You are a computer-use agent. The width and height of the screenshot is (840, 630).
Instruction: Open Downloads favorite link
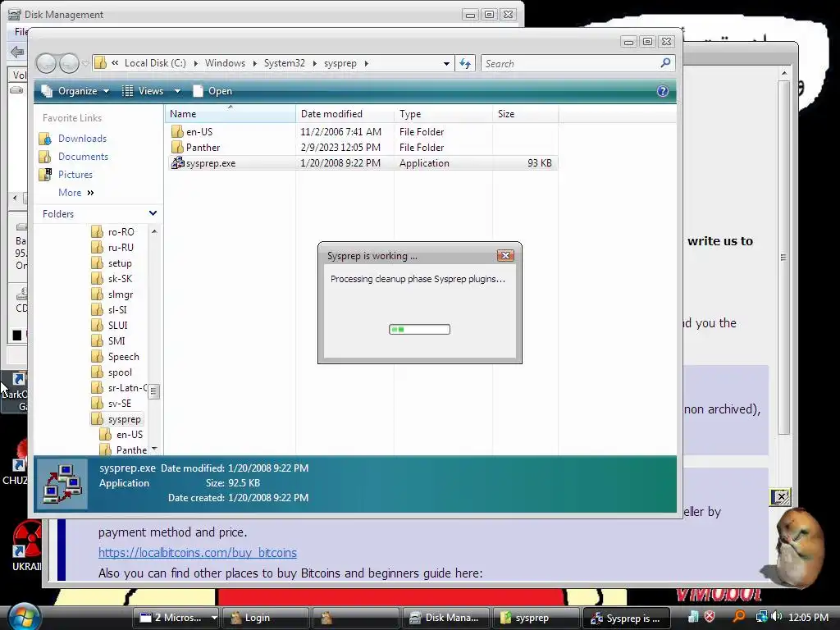[x=82, y=138]
